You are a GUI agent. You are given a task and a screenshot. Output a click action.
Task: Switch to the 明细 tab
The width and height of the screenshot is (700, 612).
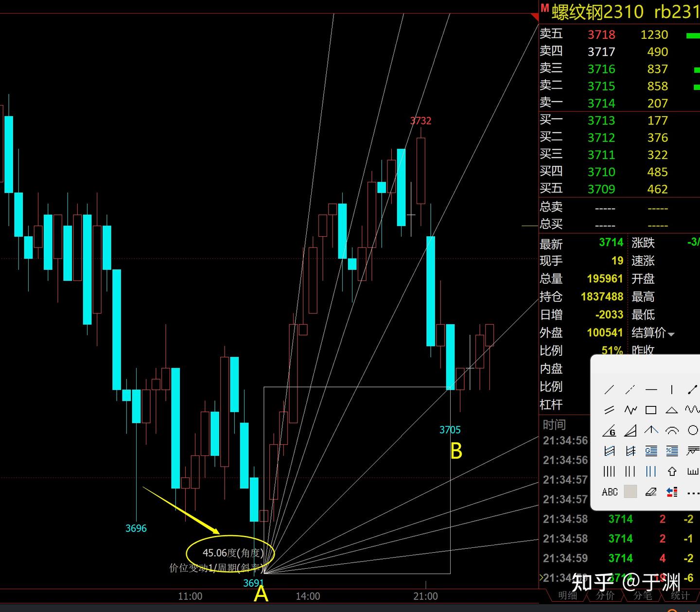click(567, 595)
